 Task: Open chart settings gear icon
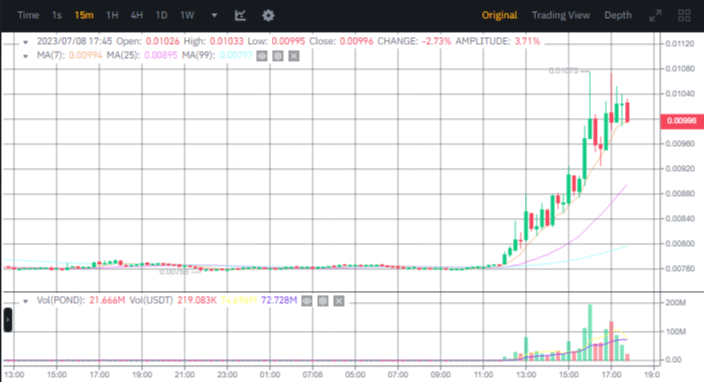coord(268,15)
